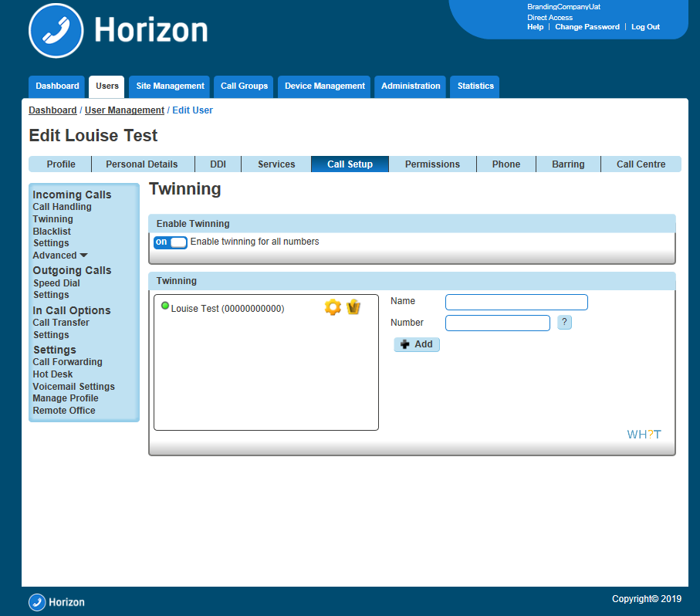The image size is (700, 616).
Task: Open the Permissions sub-tab
Action: tap(432, 164)
